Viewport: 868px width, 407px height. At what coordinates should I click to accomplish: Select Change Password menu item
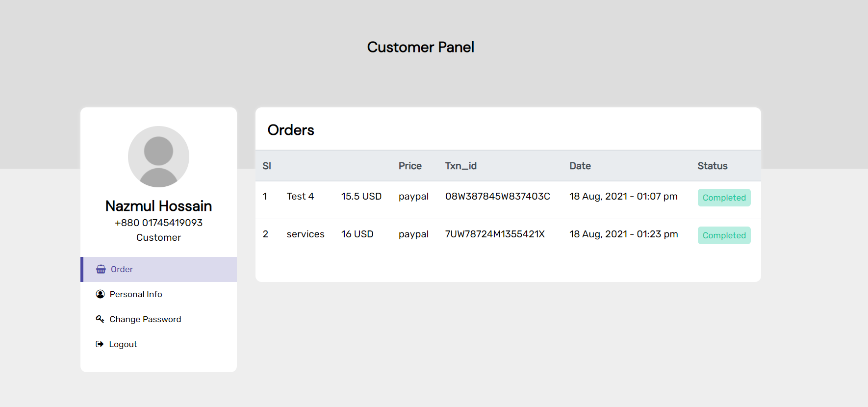pos(145,319)
